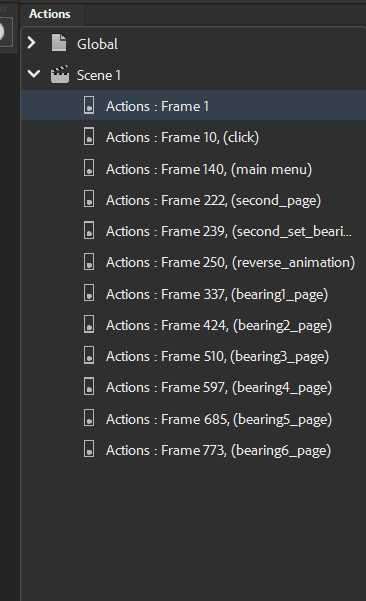Click script icon for Frame 140 main menu
This screenshot has height=601, width=366.
(x=89, y=168)
